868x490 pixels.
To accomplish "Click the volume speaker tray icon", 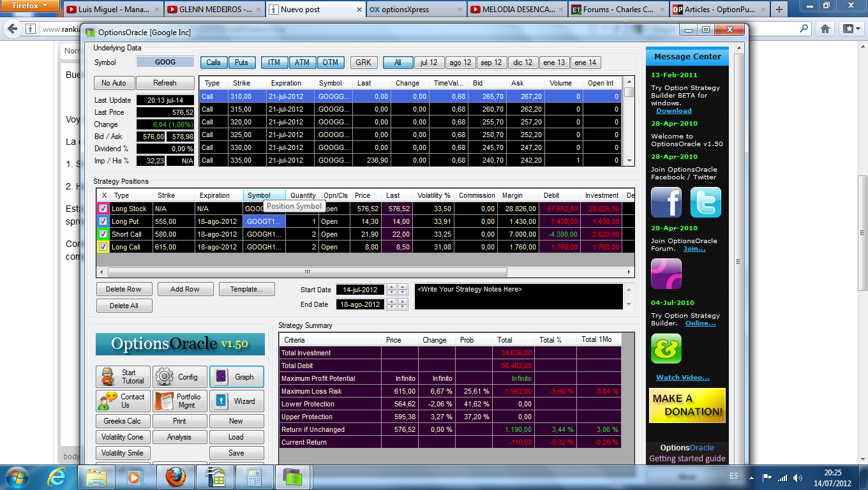I will pyautogui.click(x=798, y=477).
